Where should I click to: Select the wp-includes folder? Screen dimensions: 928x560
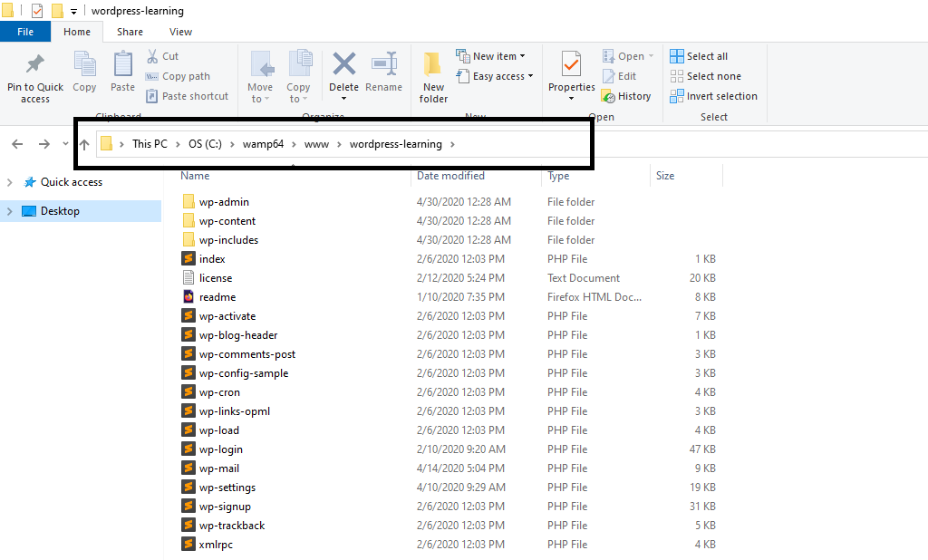pyautogui.click(x=228, y=240)
